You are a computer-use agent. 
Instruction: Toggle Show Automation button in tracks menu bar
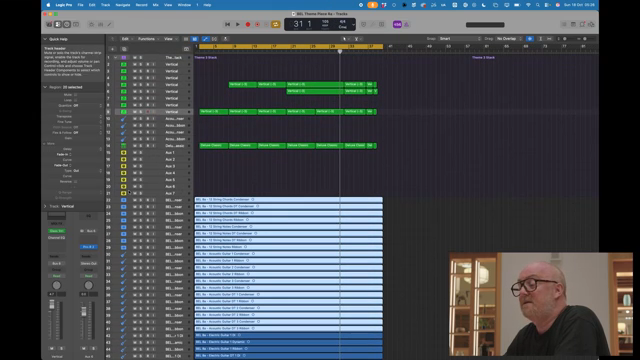click(205, 39)
